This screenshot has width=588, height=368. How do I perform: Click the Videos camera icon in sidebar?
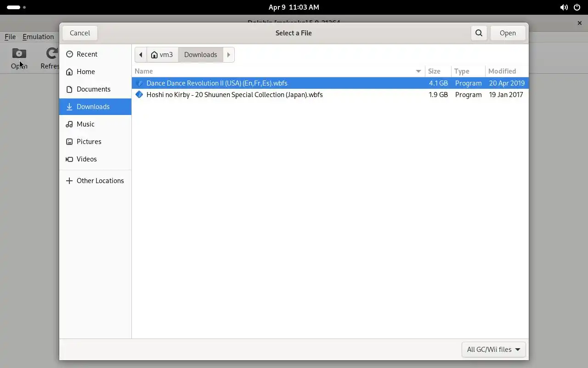click(x=69, y=159)
